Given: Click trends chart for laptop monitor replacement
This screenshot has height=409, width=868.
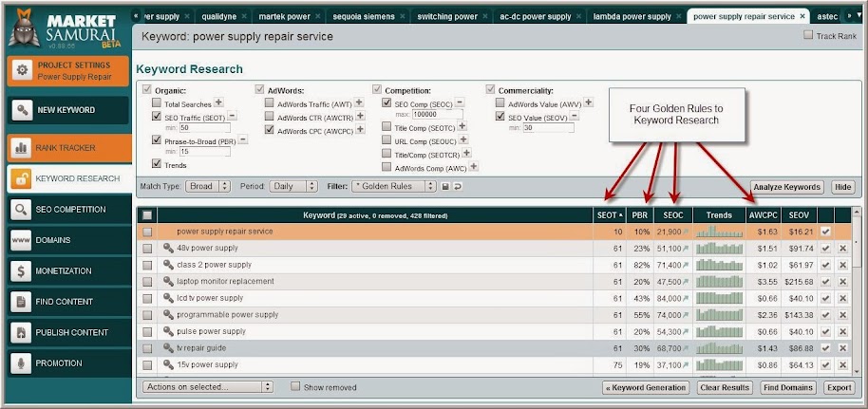Looking at the screenshot, I should pos(719,282).
